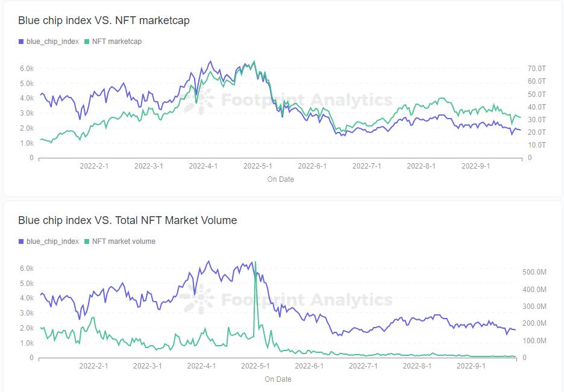Click the 2022-2-1 date tick on volume chart
The height and width of the screenshot is (392, 564).
pos(94,366)
